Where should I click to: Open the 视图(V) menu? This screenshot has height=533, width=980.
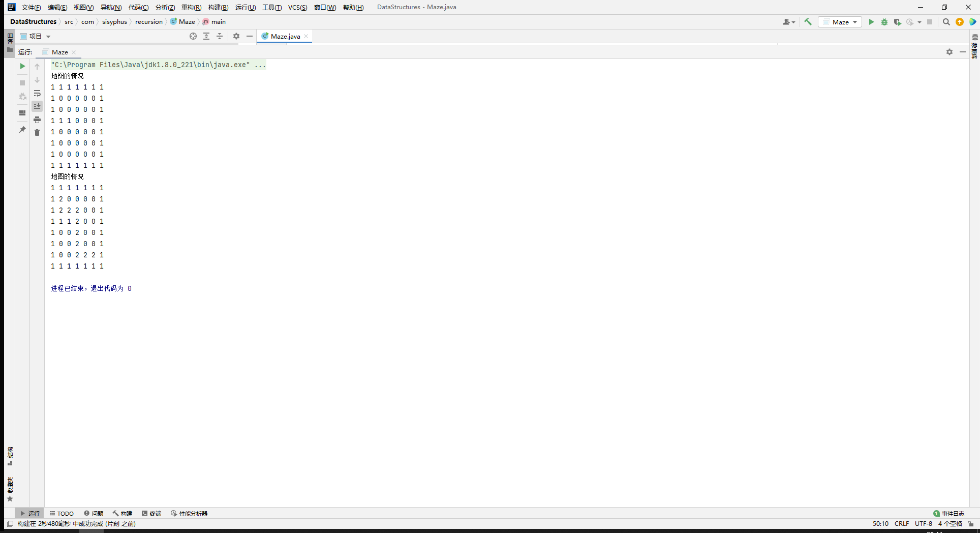[83, 7]
